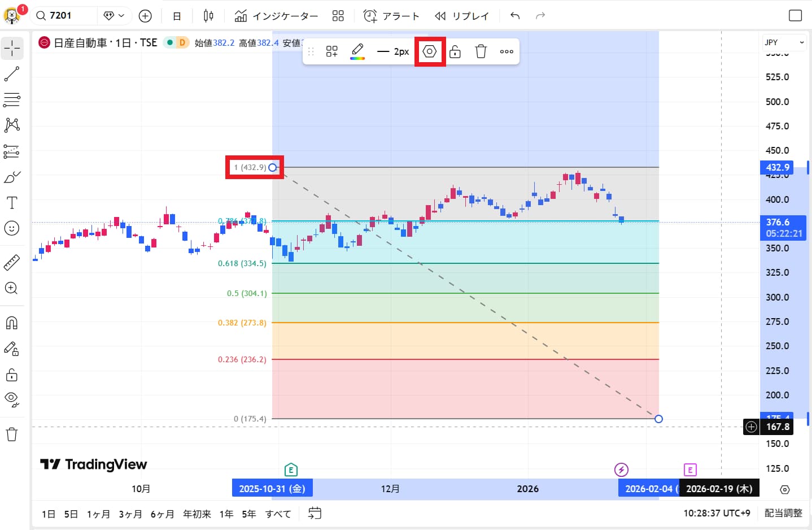Select the 3ヶ月 time range
812x530 pixels.
(130, 514)
